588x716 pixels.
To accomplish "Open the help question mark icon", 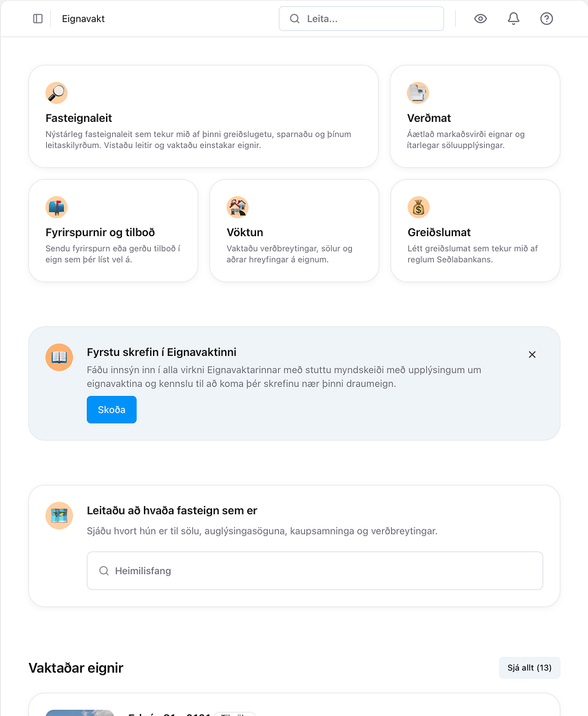I will coord(547,19).
